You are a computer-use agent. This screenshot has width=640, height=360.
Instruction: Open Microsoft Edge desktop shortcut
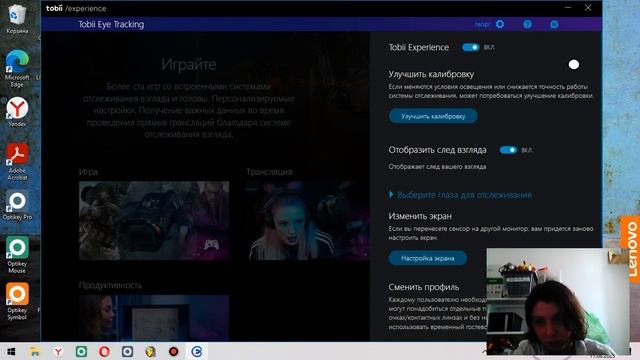[x=17, y=69]
